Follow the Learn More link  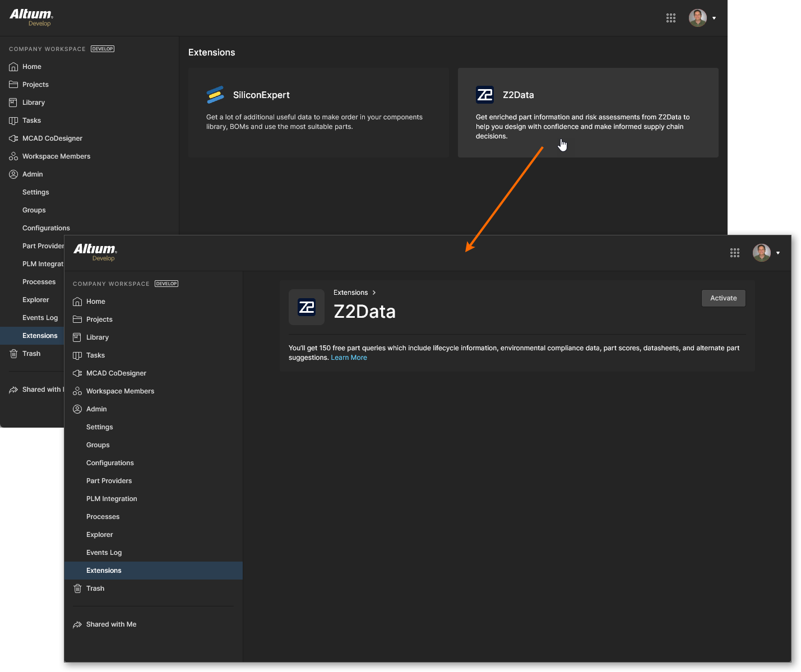(349, 358)
